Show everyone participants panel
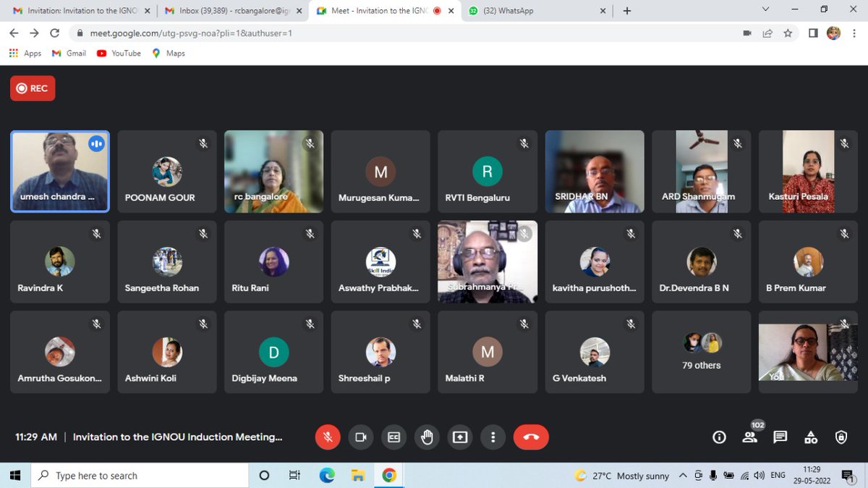 [750, 437]
